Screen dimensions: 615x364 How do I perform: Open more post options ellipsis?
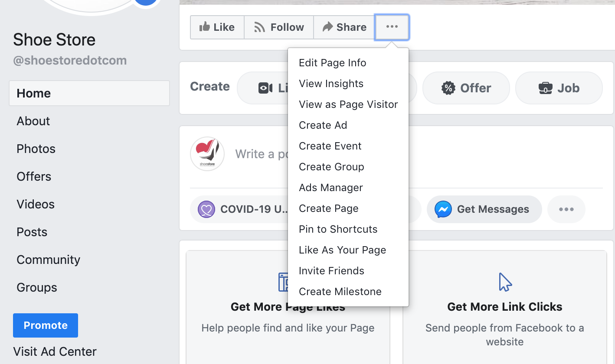(x=566, y=209)
